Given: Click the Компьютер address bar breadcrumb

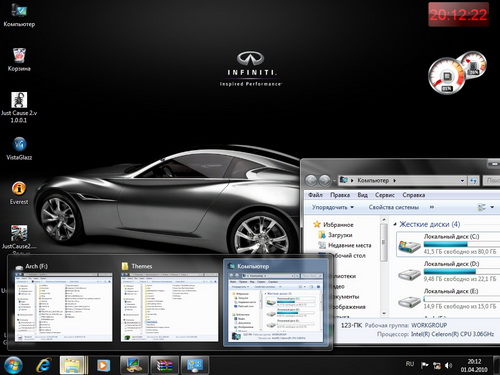Looking at the screenshot, I should pyautogui.click(x=373, y=180).
